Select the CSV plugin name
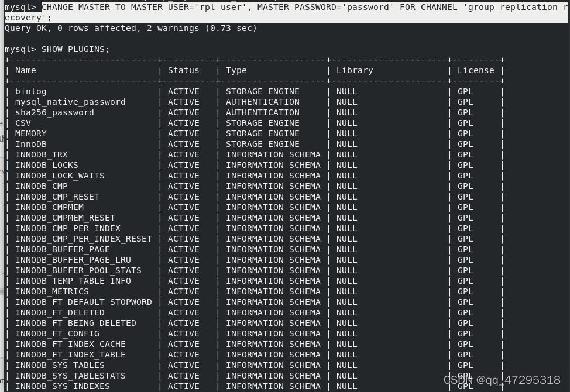The height and width of the screenshot is (392, 570). point(23,123)
